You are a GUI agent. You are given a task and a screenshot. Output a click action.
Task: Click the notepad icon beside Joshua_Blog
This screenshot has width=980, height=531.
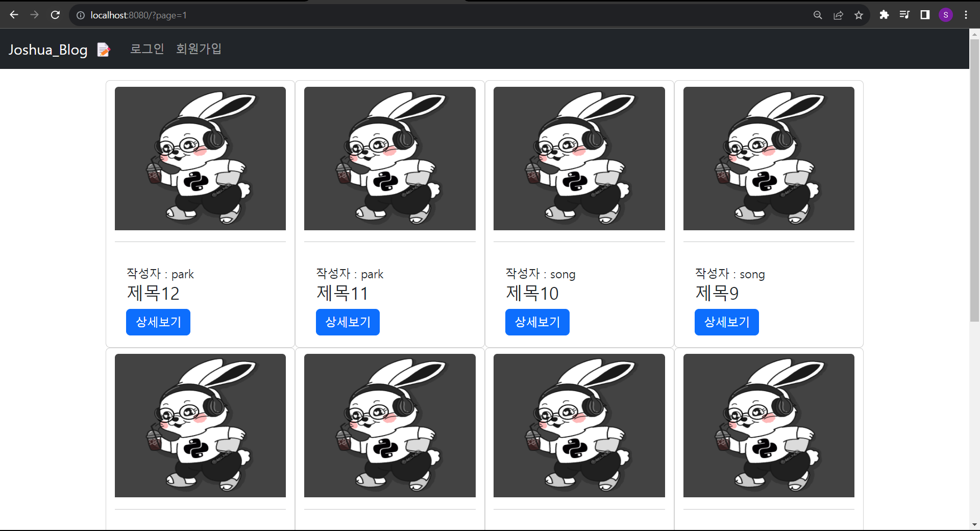104,50
